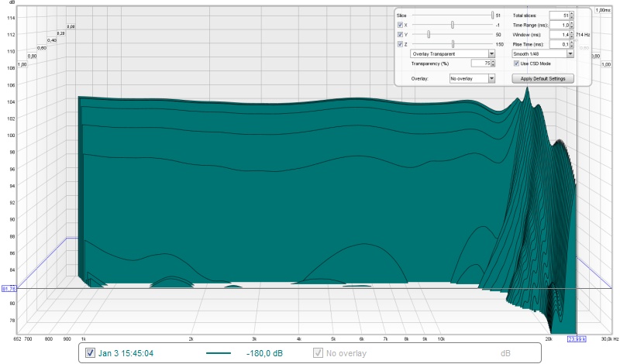
Task: Click the Y rotation slider handle
Action: [429, 34]
